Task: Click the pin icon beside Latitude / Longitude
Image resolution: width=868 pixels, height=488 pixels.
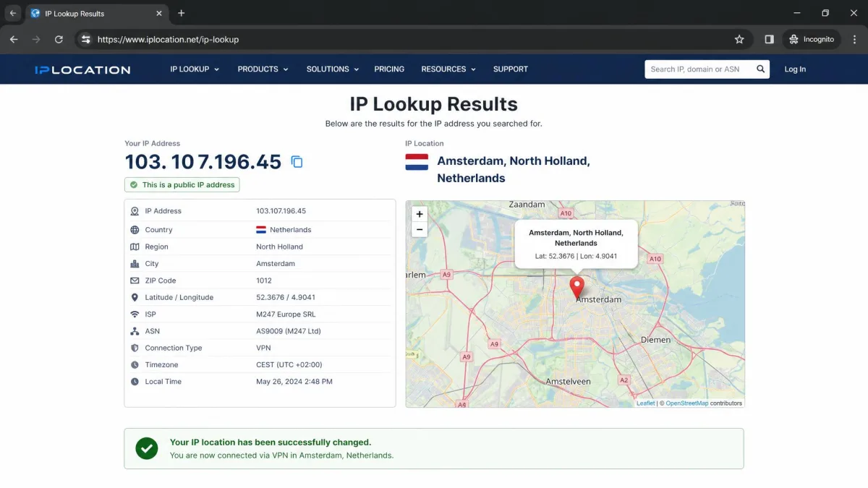Action: tap(135, 297)
